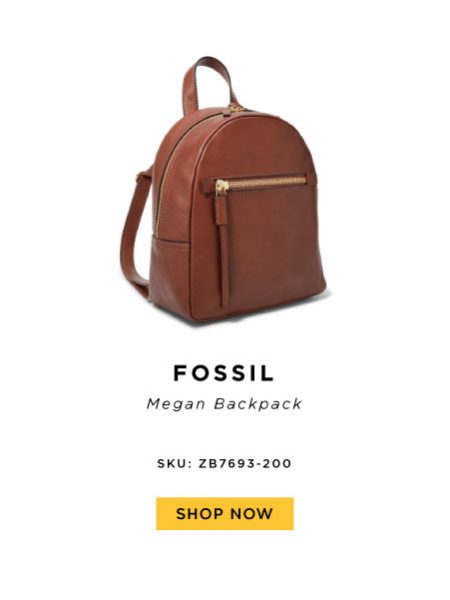The width and height of the screenshot is (450, 600).
Task: Open the Megan Backpack product title
Action: click(x=224, y=404)
